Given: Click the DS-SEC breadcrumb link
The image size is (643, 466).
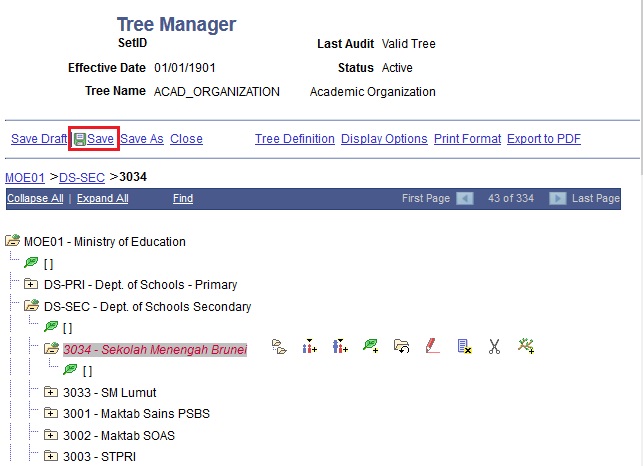Looking at the screenshot, I should 82,178.
